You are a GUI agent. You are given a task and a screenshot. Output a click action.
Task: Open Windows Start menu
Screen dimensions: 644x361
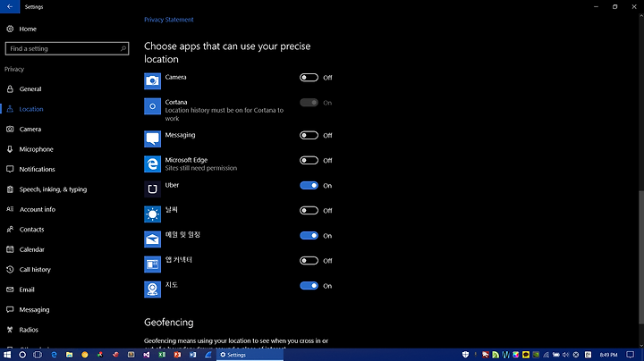pyautogui.click(x=7, y=355)
